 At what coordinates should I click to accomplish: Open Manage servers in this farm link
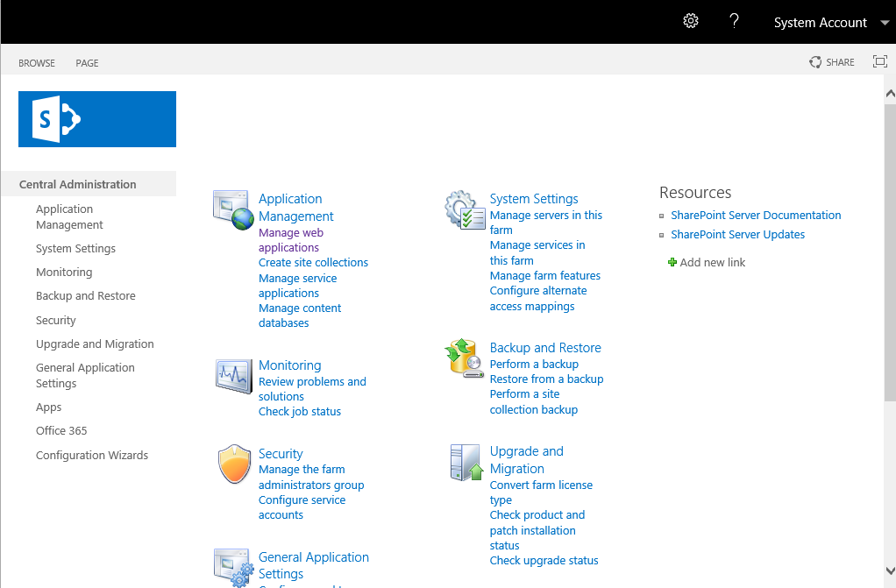click(x=545, y=223)
